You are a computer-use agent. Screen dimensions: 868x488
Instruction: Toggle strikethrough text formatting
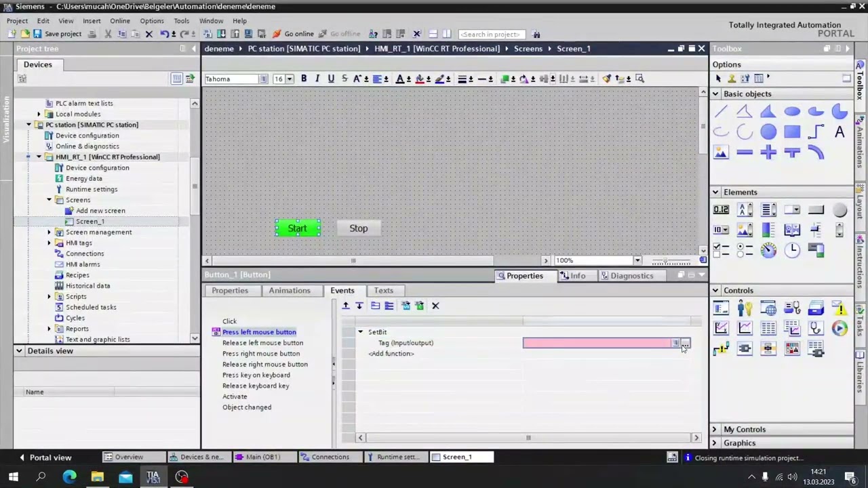[344, 79]
